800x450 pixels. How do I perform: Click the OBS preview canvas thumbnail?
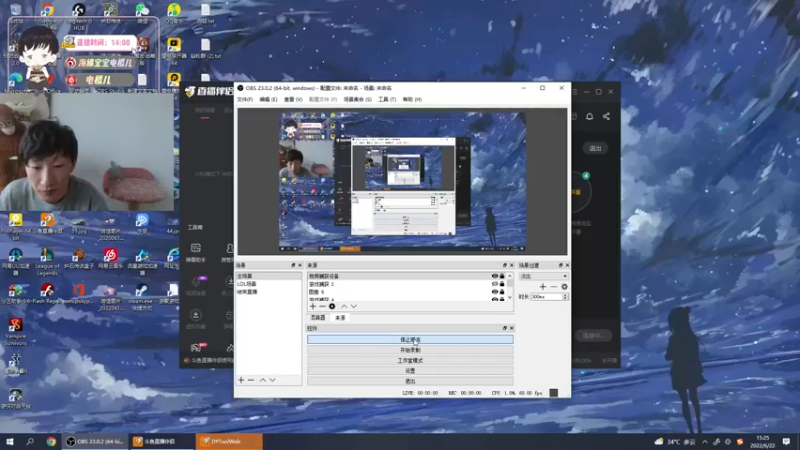[402, 182]
